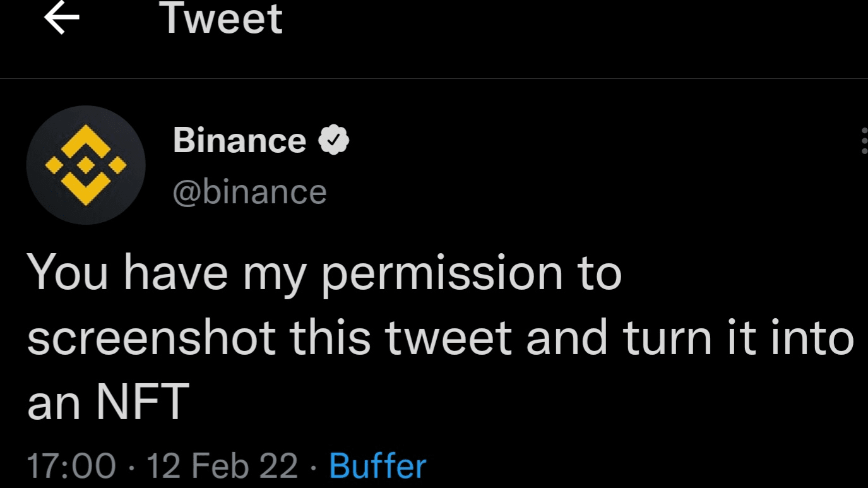Open the Buffer source link

pos(378,467)
